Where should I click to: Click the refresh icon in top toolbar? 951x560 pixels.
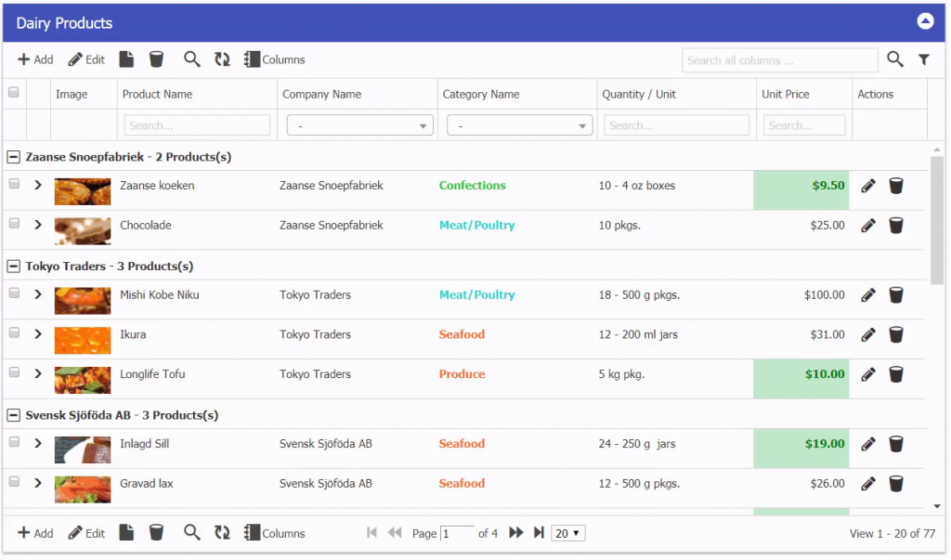[222, 59]
